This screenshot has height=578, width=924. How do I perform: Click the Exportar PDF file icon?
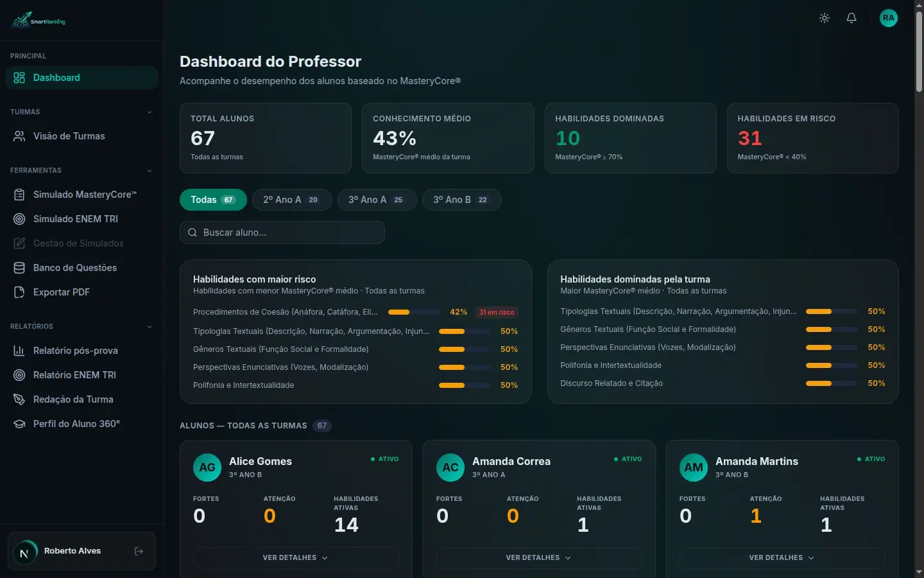(19, 292)
